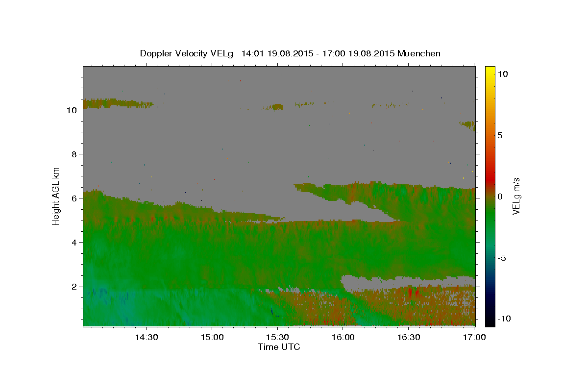
Task: Click the colorbar value 0 label
Action: (500, 196)
